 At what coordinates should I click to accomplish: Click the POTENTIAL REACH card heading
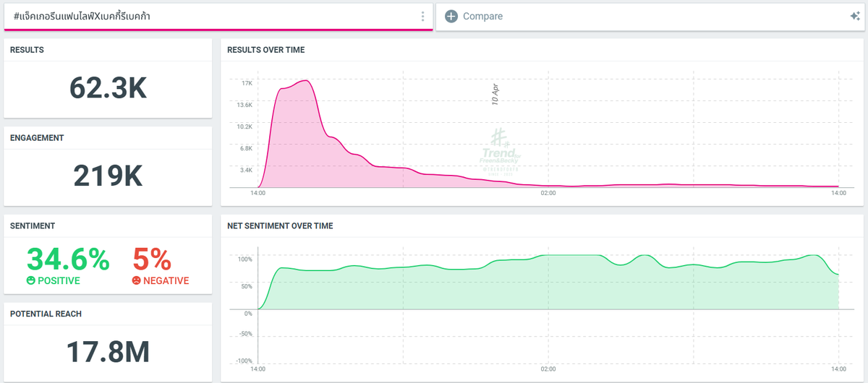click(46, 314)
